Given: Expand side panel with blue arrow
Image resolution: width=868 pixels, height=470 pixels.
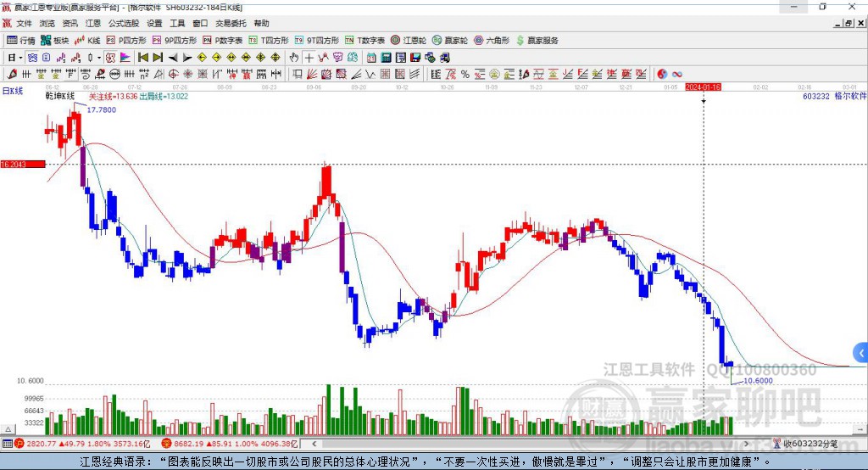Looking at the screenshot, I should [x=861, y=353].
